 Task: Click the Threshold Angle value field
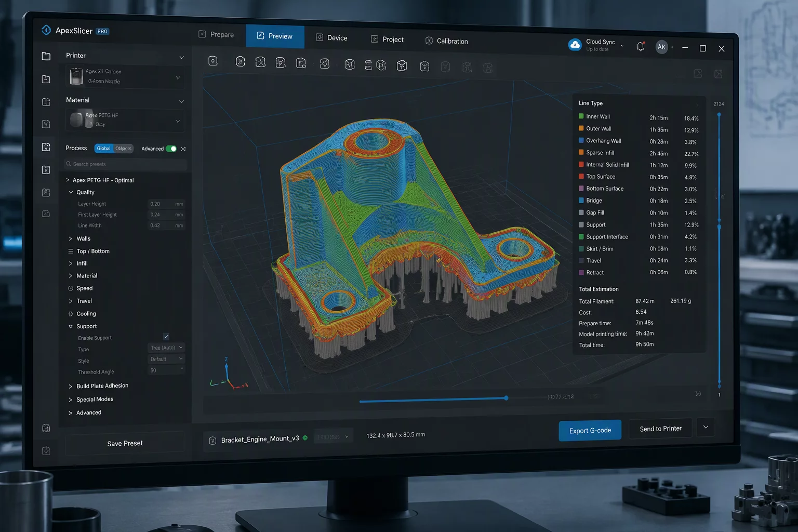coord(166,370)
